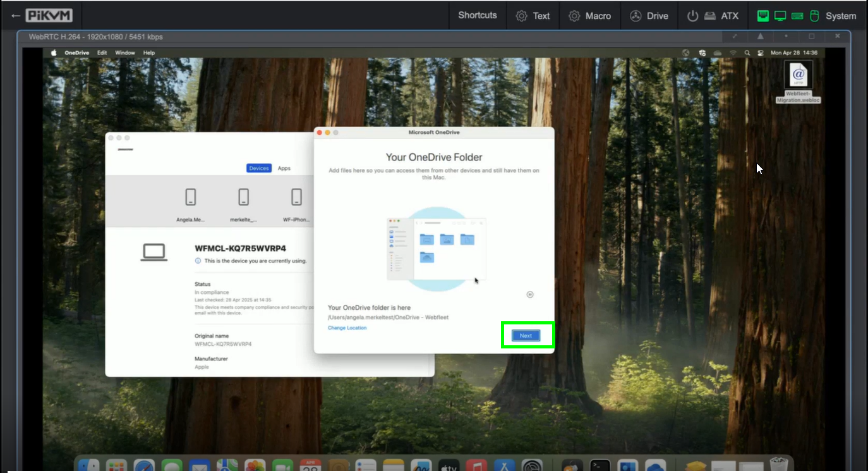Open the PiKVM Drive menu

(649, 16)
